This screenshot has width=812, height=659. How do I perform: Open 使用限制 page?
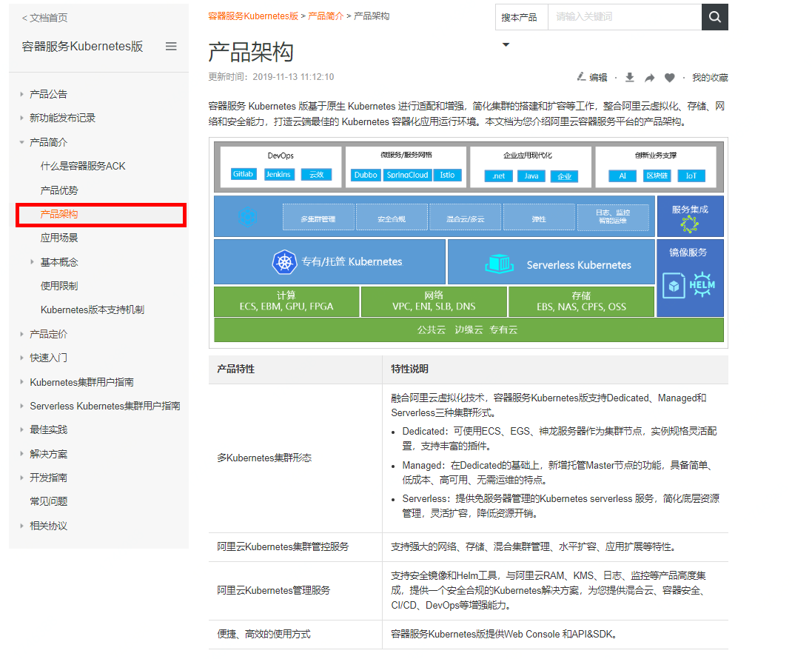59,286
